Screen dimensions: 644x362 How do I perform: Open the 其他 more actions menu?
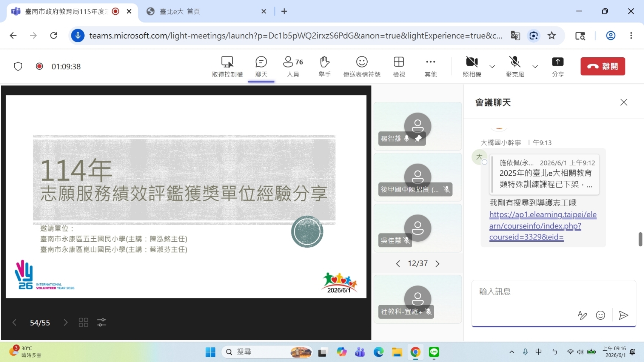click(430, 66)
